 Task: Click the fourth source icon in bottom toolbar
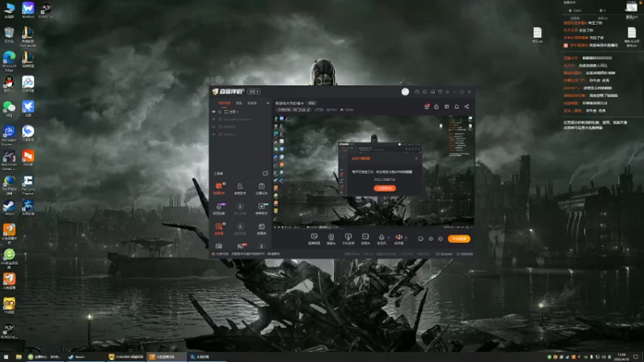tap(365, 239)
